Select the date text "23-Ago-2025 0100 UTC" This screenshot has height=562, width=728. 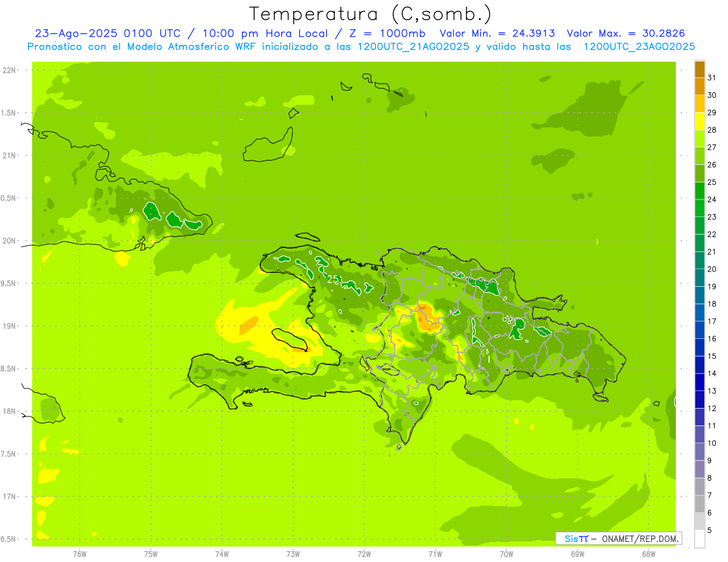coord(107,33)
